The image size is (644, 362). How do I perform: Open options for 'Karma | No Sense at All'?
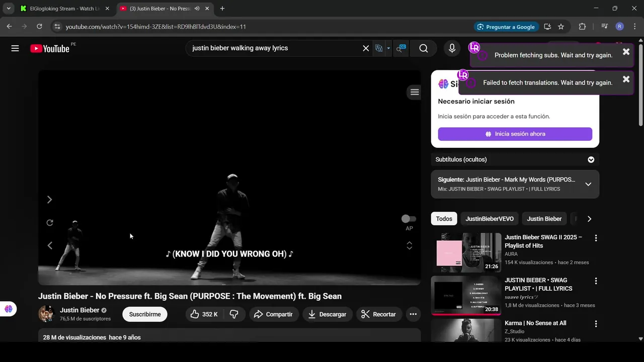click(x=596, y=324)
